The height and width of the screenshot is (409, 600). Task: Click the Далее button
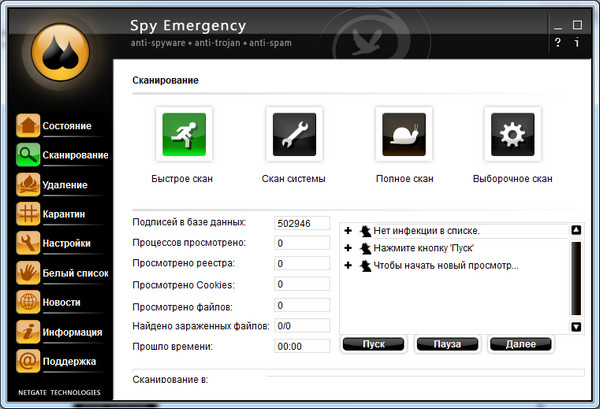click(x=520, y=344)
